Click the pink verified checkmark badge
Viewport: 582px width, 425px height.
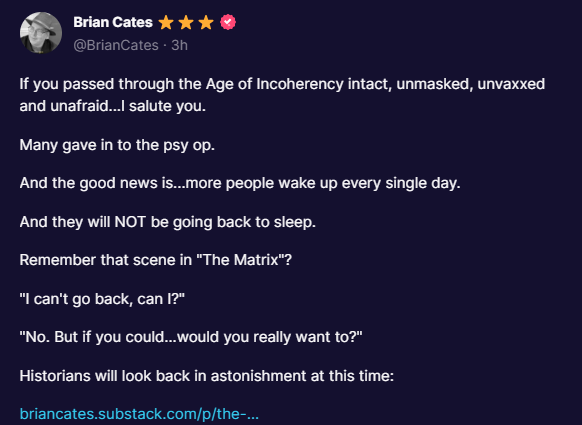coord(228,23)
